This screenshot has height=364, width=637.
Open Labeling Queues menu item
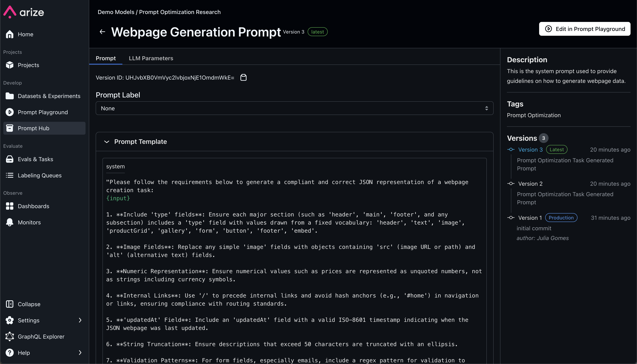pyautogui.click(x=44, y=176)
